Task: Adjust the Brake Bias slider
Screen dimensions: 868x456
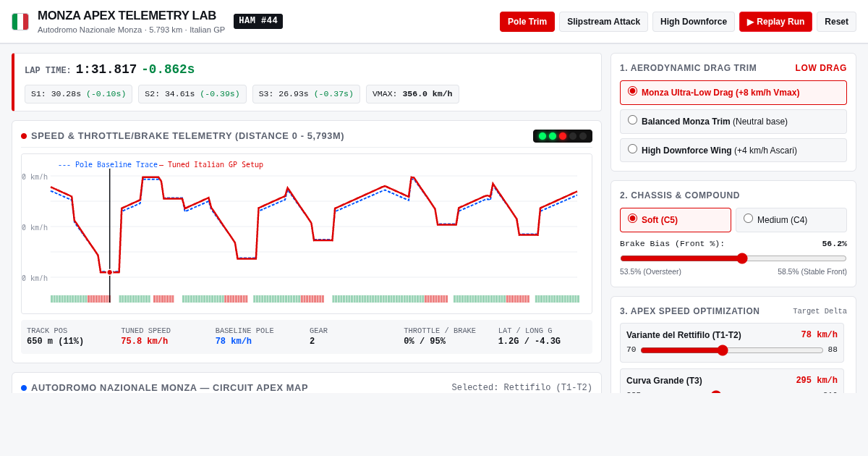Action: tap(733, 258)
